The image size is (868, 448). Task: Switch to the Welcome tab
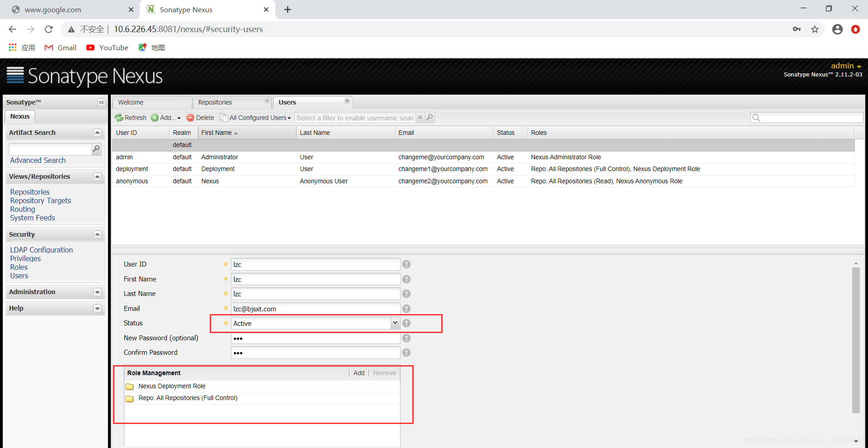point(152,102)
